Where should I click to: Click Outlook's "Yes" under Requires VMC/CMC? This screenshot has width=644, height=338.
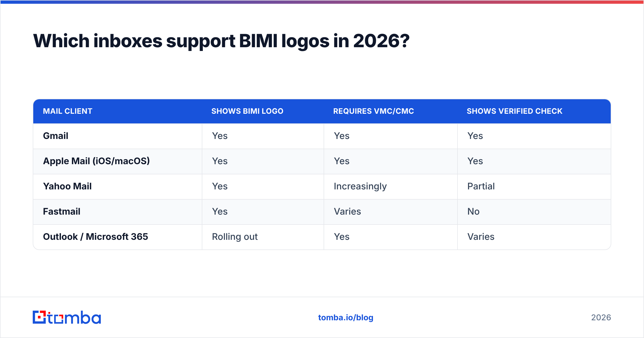tap(342, 237)
